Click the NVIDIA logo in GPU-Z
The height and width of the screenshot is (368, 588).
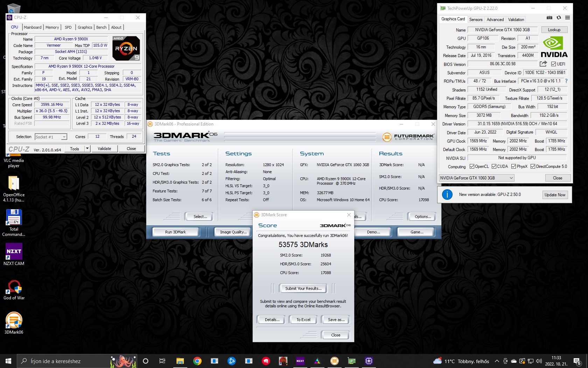pyautogui.click(x=554, y=48)
